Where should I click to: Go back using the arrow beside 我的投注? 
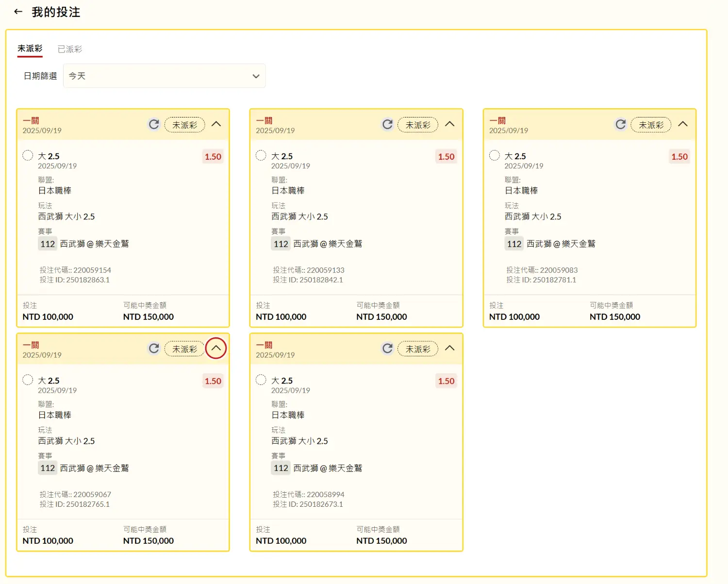point(18,12)
